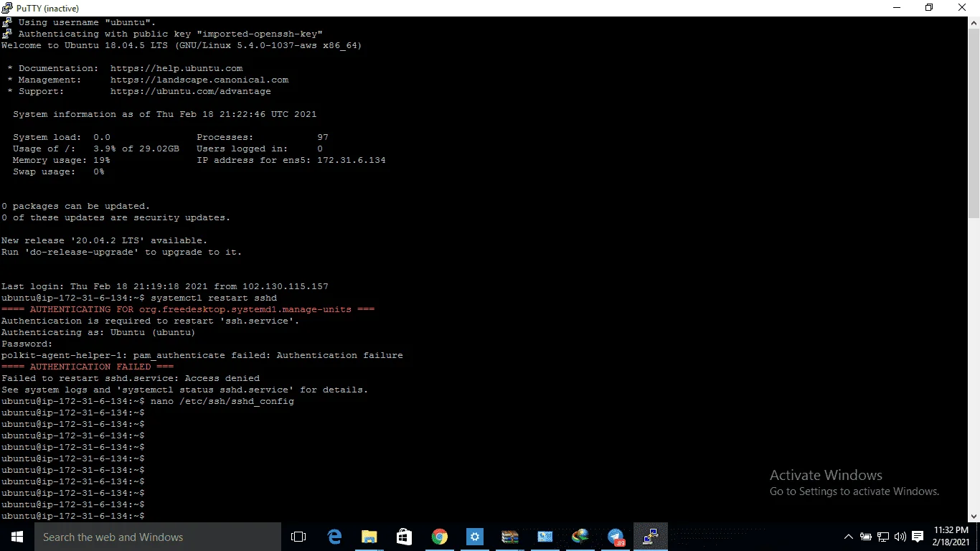Click the terminal vertical scrollbar thumb
This screenshot has width=980, height=551.
click(974, 122)
